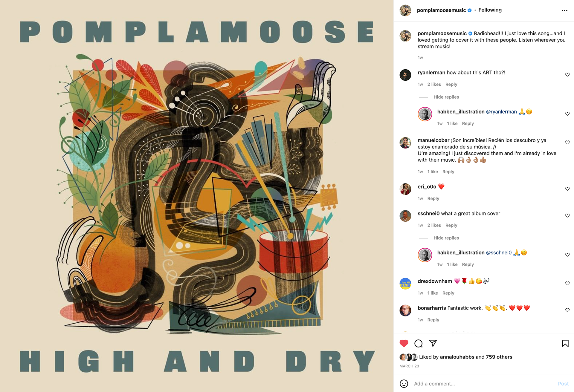Save post with bookmark icon
574x392 pixels.
(x=565, y=344)
